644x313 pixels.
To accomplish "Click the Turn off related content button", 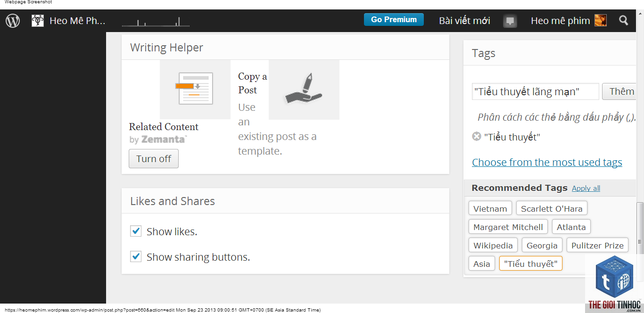I will [x=154, y=159].
